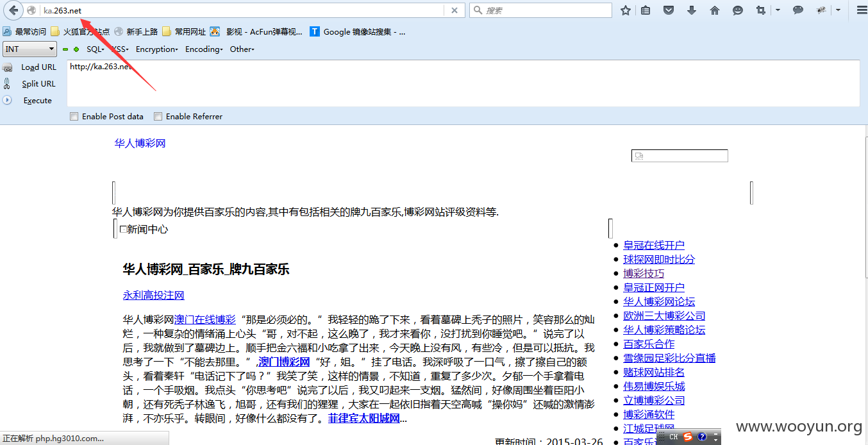Open the dropdown arrow beside bug icon
Viewport: 868px width, 445px height.
pyautogui.click(x=838, y=10)
